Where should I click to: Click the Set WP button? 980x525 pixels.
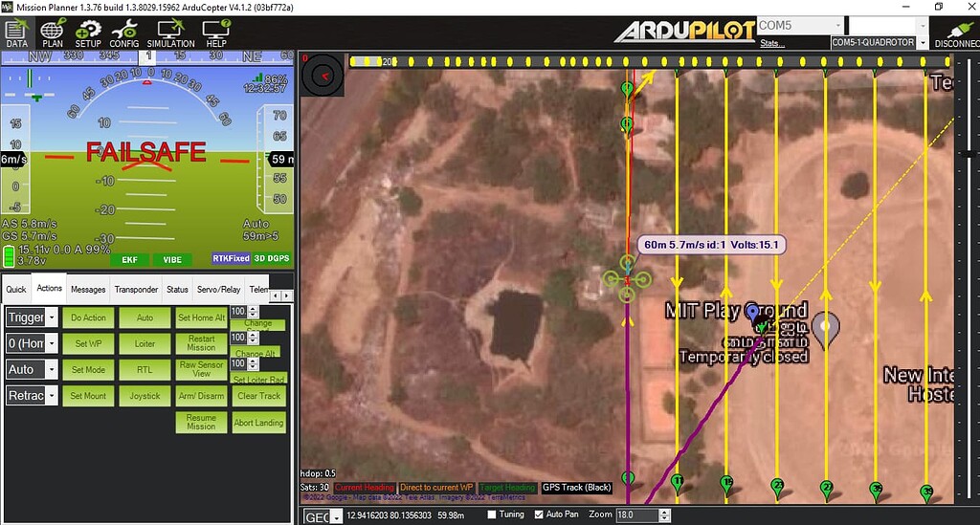tap(88, 344)
